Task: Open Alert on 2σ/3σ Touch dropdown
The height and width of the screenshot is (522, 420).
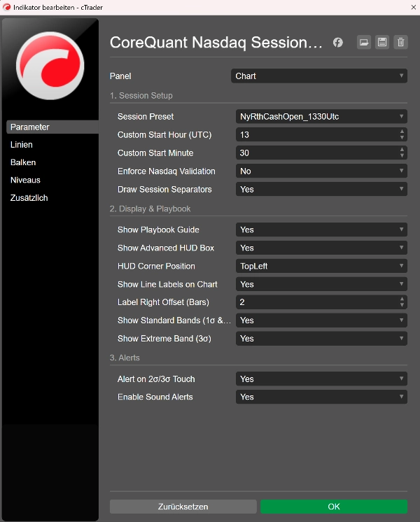Action: click(x=321, y=379)
